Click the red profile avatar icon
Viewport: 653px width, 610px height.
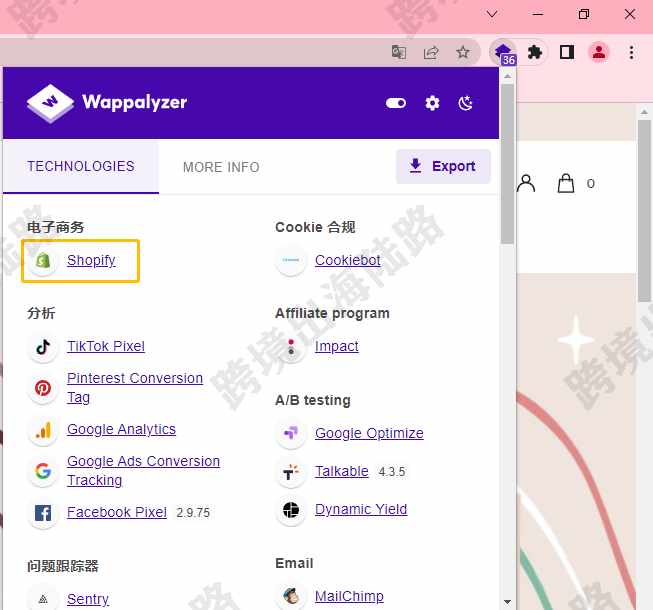coord(599,52)
